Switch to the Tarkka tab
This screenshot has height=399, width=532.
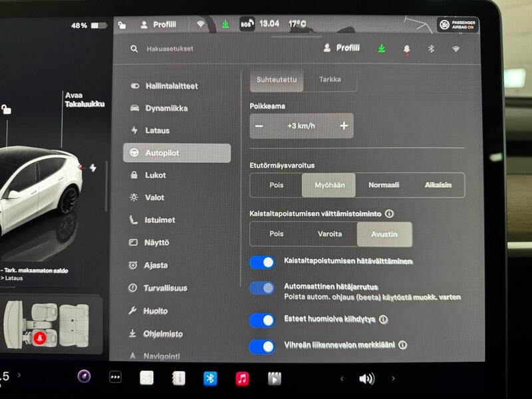(x=331, y=79)
